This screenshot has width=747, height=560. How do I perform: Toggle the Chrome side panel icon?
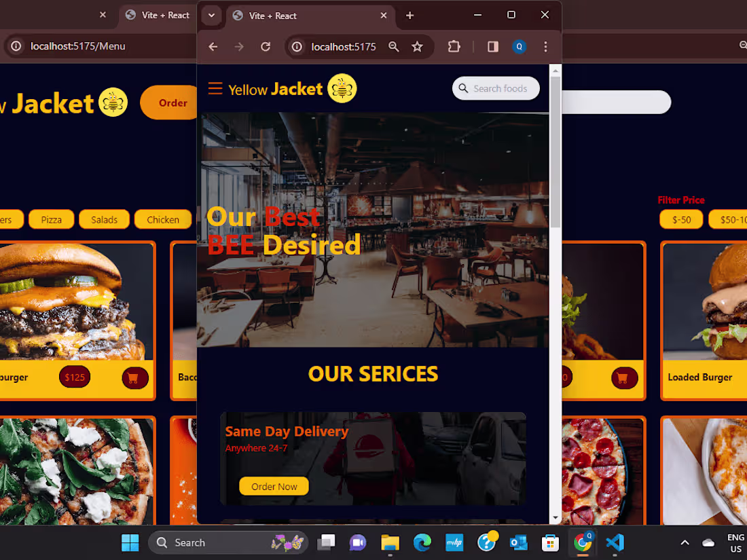point(492,46)
